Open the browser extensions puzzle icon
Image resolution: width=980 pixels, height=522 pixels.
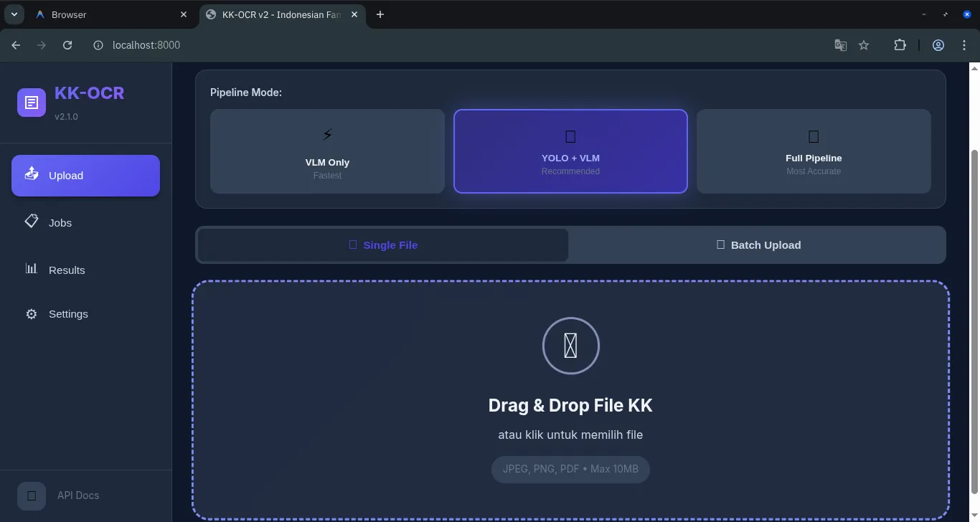pyautogui.click(x=900, y=45)
